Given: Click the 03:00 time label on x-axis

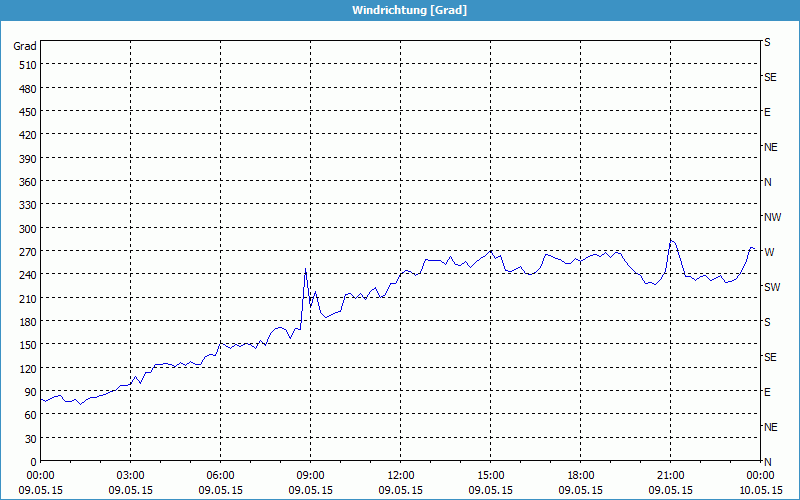Looking at the screenshot, I should pyautogui.click(x=130, y=476).
